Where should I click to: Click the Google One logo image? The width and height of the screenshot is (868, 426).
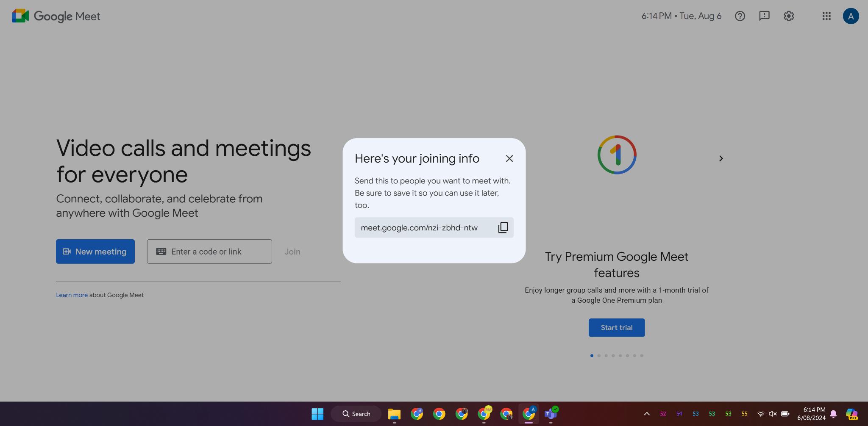tap(617, 155)
